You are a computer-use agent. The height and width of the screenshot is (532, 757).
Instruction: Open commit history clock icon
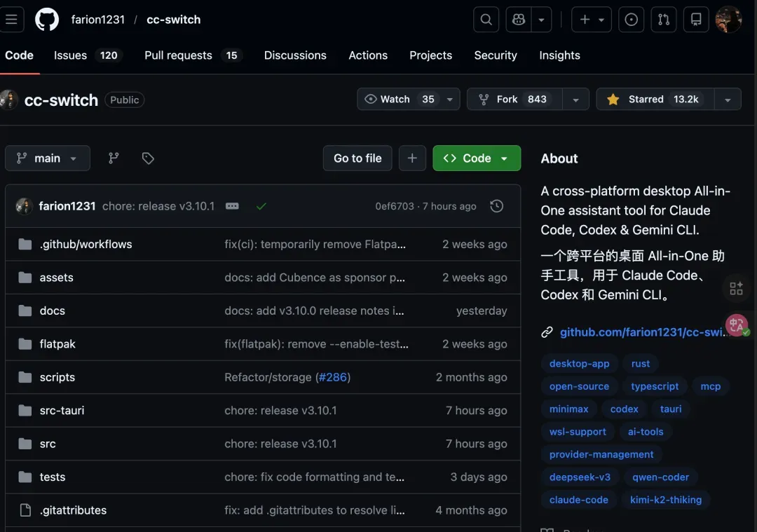(x=496, y=206)
